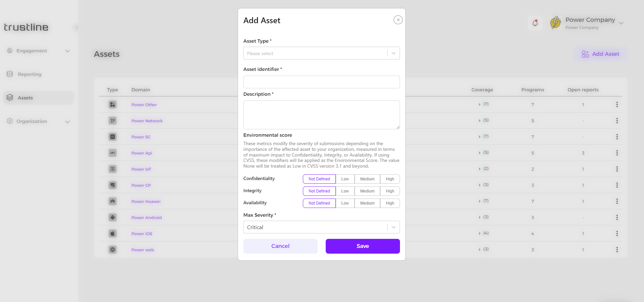Open the Asset Type dropdown
644x302 pixels.
click(321, 53)
